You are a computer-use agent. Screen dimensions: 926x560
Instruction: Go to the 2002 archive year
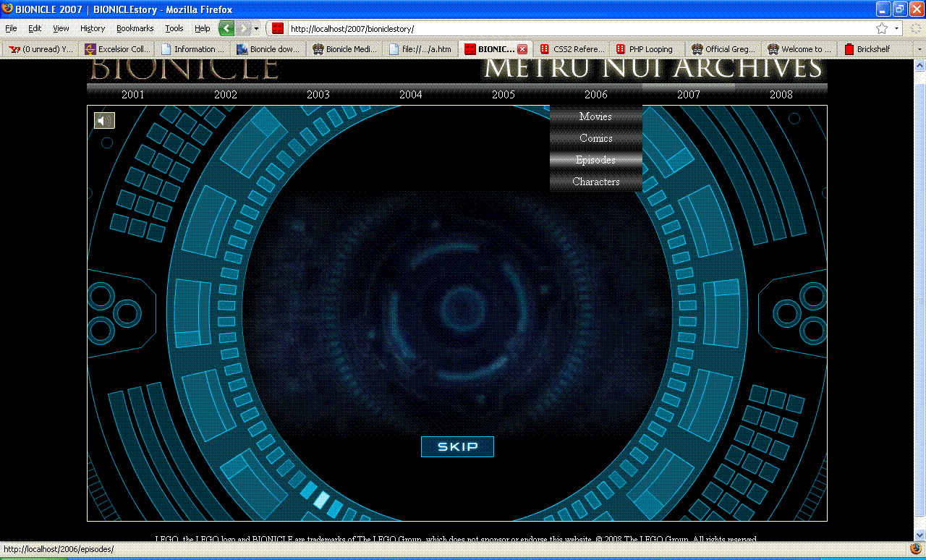coord(226,95)
